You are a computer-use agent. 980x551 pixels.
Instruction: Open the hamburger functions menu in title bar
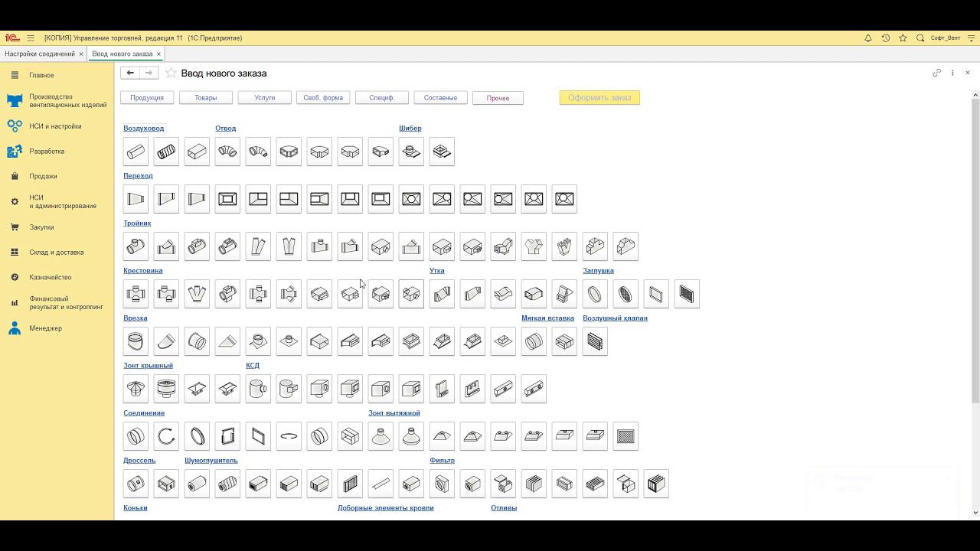pos(31,37)
